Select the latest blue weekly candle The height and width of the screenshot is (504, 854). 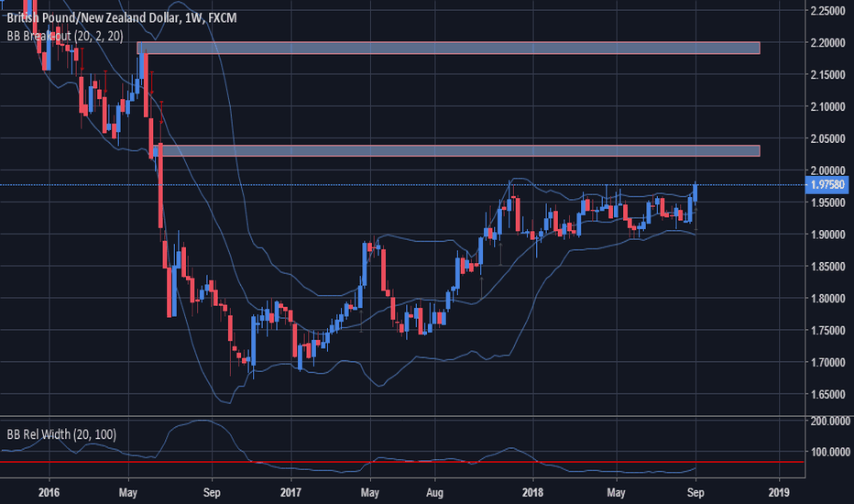[695, 194]
